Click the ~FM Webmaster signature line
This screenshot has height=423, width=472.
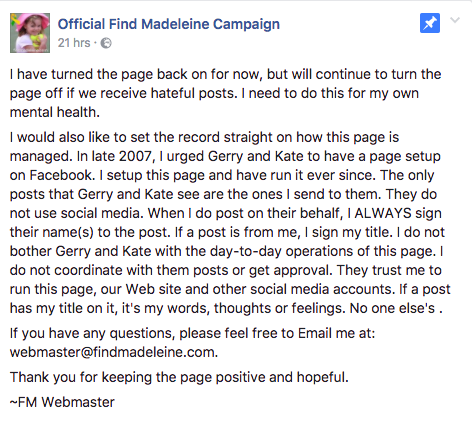[62, 402]
